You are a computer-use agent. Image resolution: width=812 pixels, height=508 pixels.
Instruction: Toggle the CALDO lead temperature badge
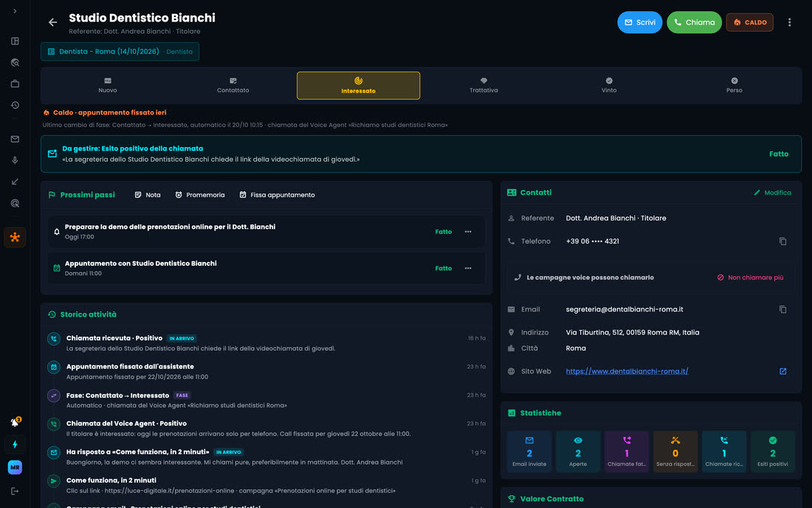749,22
